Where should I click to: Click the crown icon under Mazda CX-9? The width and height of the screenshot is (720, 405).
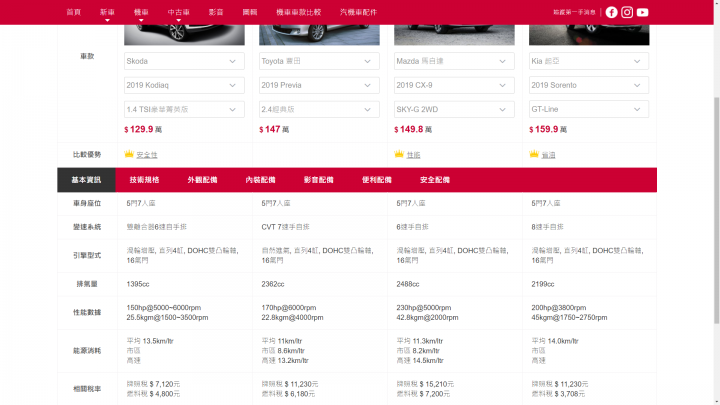tap(399, 154)
